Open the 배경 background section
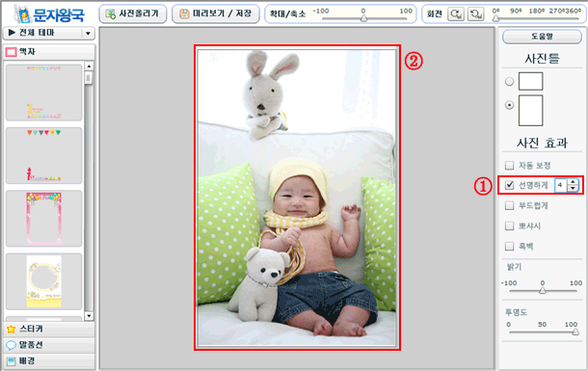Viewport: 588px width, 371px height. (x=49, y=360)
